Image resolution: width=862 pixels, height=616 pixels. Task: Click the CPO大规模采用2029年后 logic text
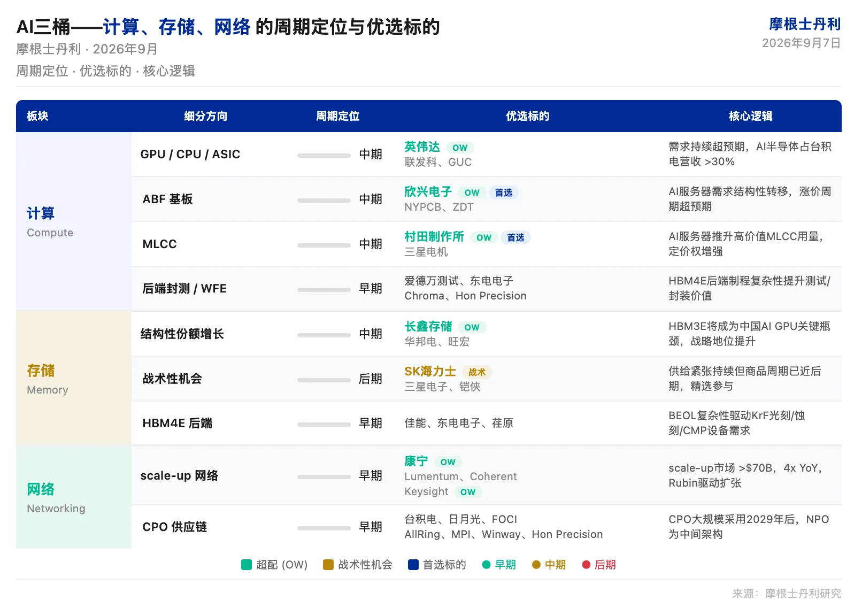(749, 527)
